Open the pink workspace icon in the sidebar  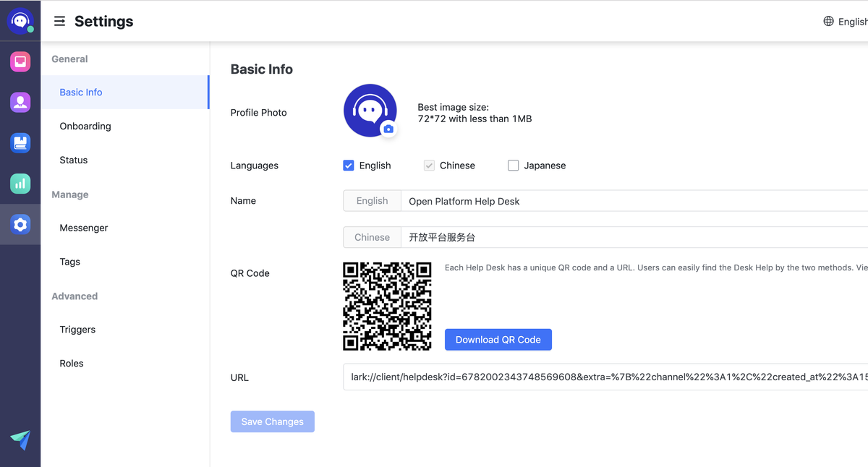20,61
